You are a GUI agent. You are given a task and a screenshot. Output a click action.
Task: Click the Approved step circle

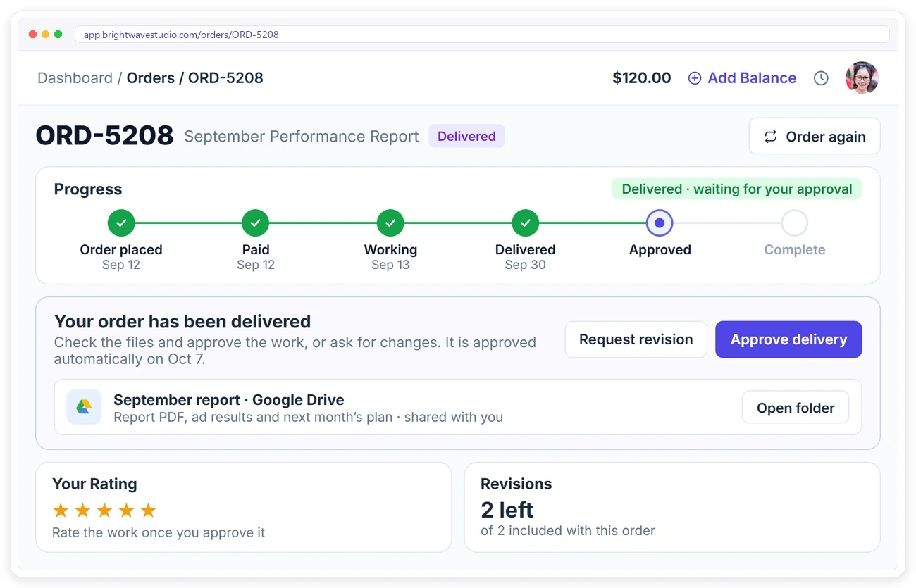660,223
